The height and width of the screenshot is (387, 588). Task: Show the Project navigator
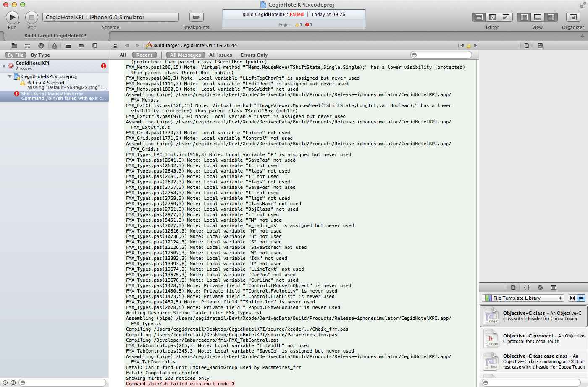point(14,45)
